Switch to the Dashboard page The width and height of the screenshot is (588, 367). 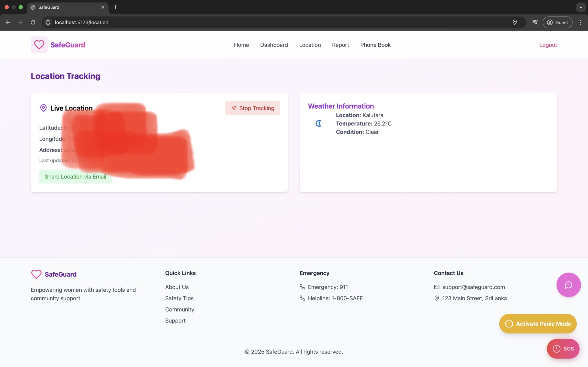274,45
